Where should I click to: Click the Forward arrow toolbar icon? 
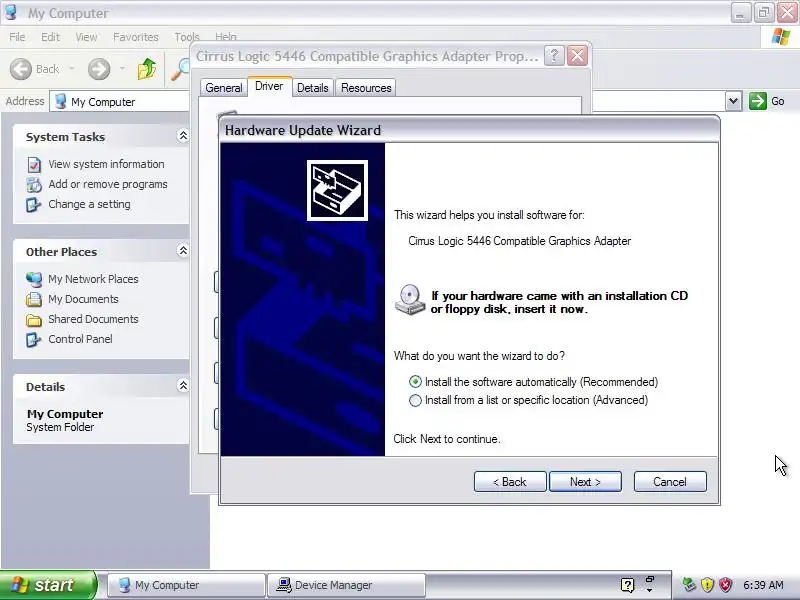pyautogui.click(x=98, y=69)
